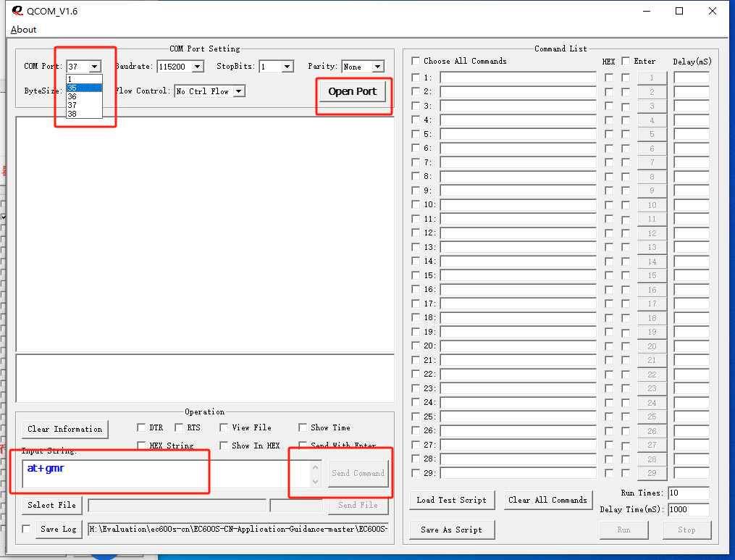Open the Baudrate dropdown
The width and height of the screenshot is (735, 560).
(x=198, y=67)
